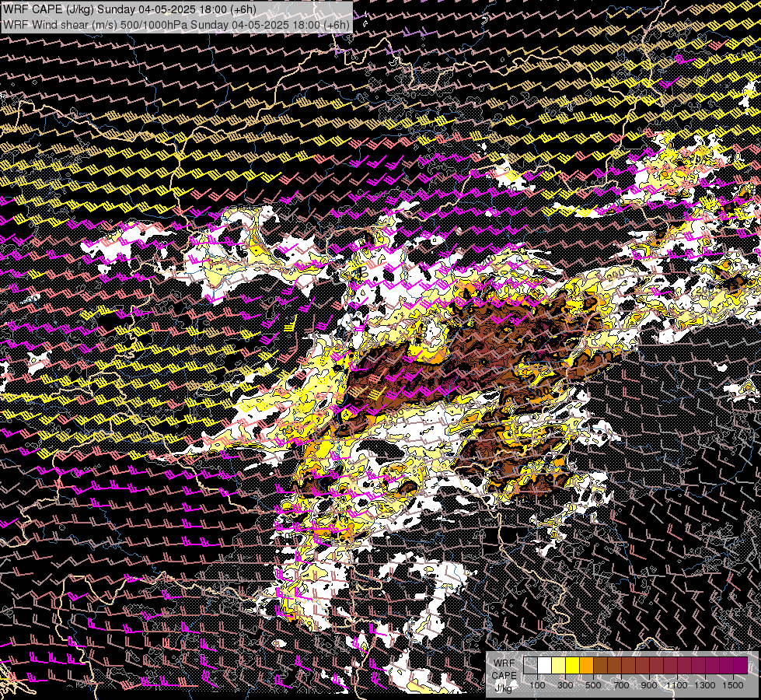Select the first brown 500–600 legend swatch
Screen dimensions: 761x700
click(600, 665)
